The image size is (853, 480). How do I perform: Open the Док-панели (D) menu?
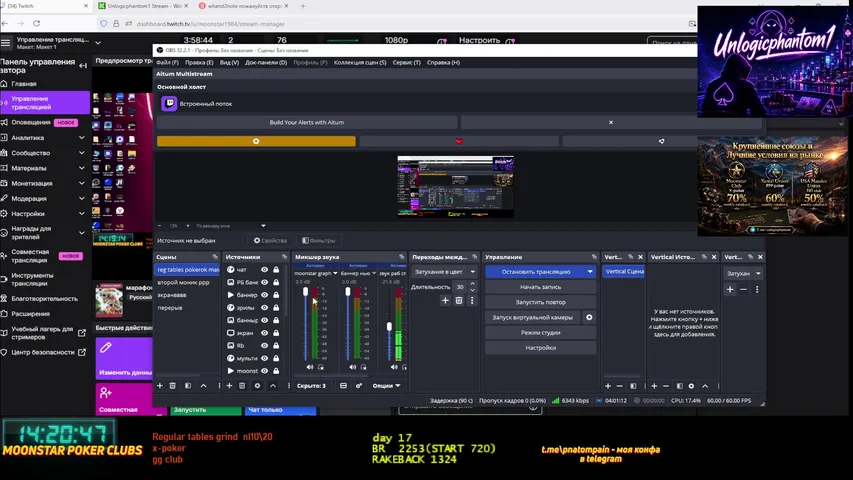[x=266, y=63]
